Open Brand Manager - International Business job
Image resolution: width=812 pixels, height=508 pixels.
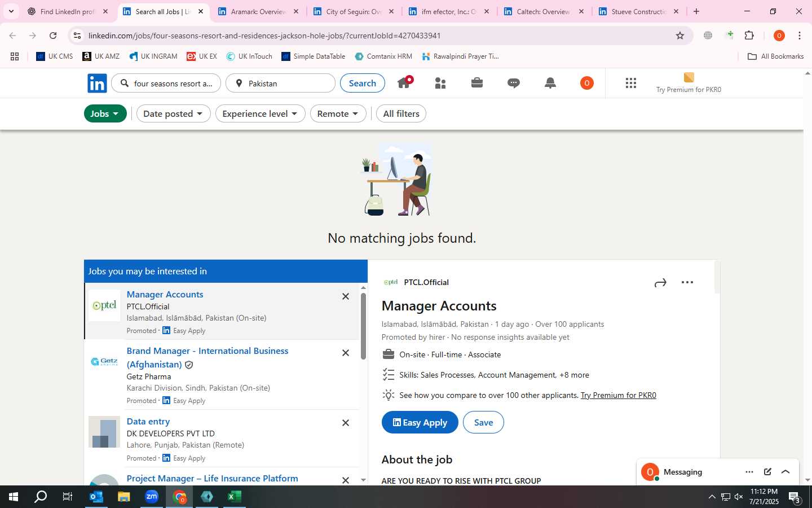click(x=208, y=357)
